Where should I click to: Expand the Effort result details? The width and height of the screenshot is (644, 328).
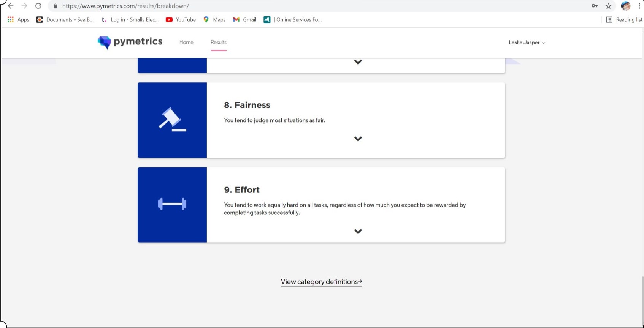pos(358,232)
